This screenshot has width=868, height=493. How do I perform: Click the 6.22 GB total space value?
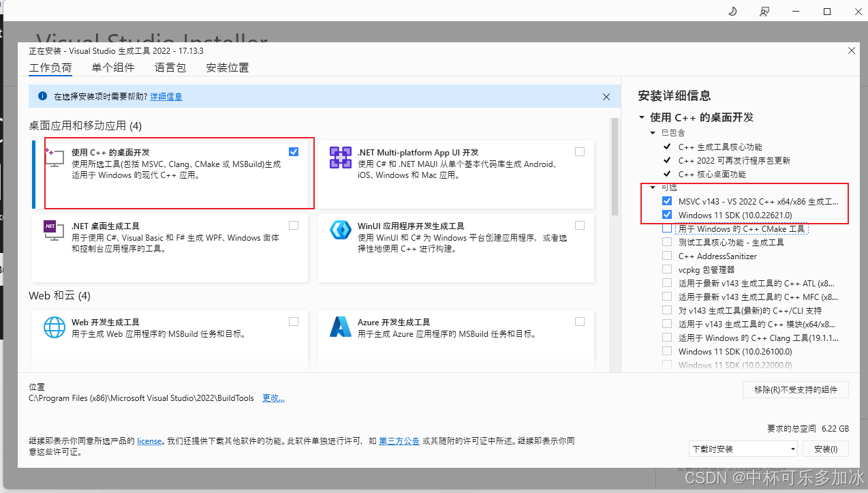[835, 428]
